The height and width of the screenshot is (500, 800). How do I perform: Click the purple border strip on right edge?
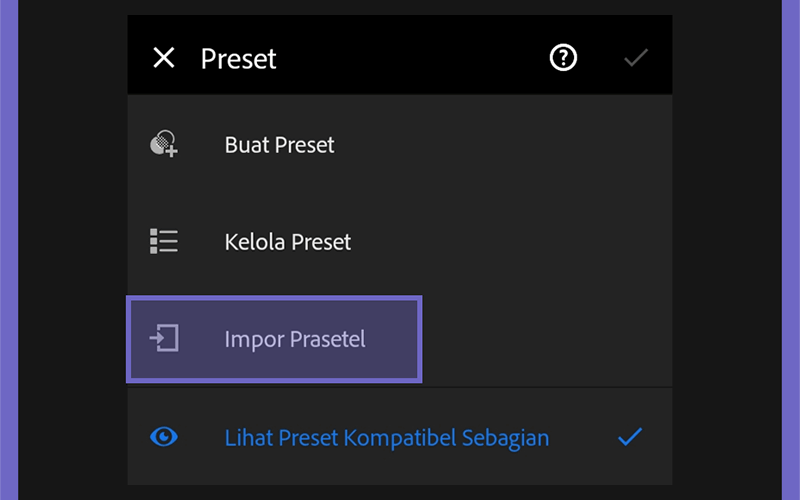[x=791, y=250]
